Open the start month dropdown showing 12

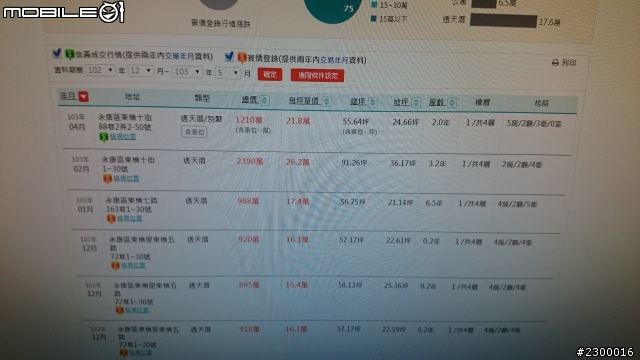[x=141, y=71]
